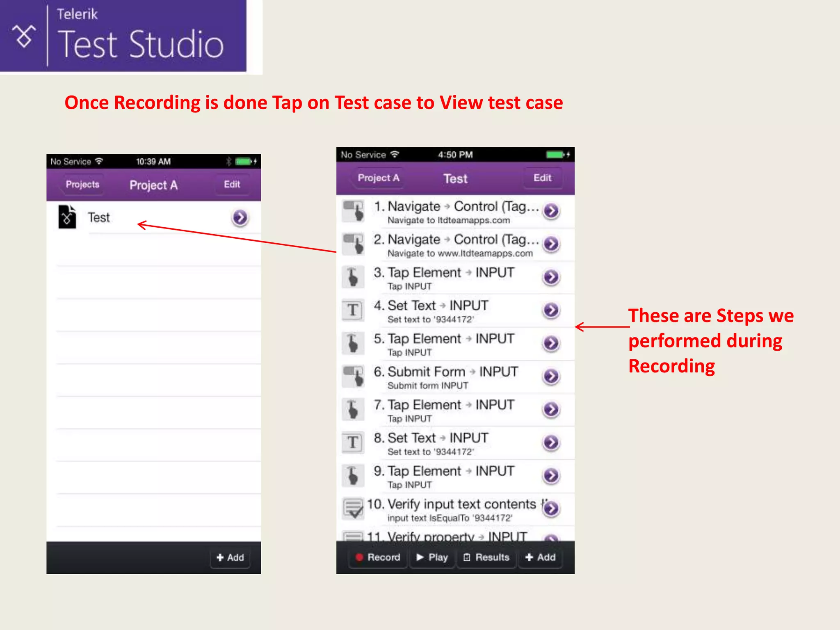Select step '8. Set Text → INPUT'
This screenshot has height=630, width=840.
431,438
